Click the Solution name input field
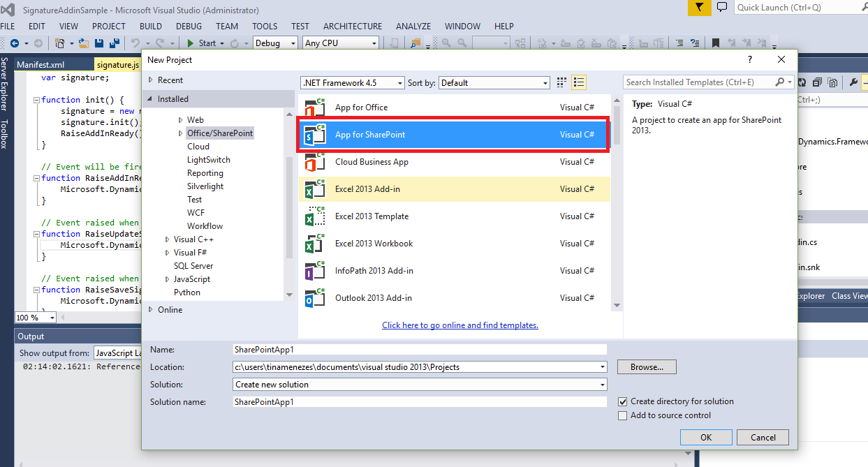Screen dimensions: 868x467 (420, 402)
